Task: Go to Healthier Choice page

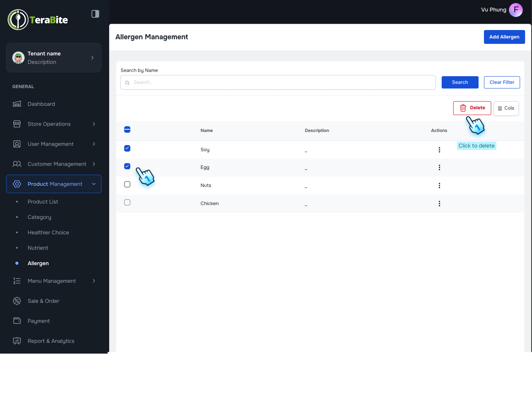Action: click(x=48, y=232)
